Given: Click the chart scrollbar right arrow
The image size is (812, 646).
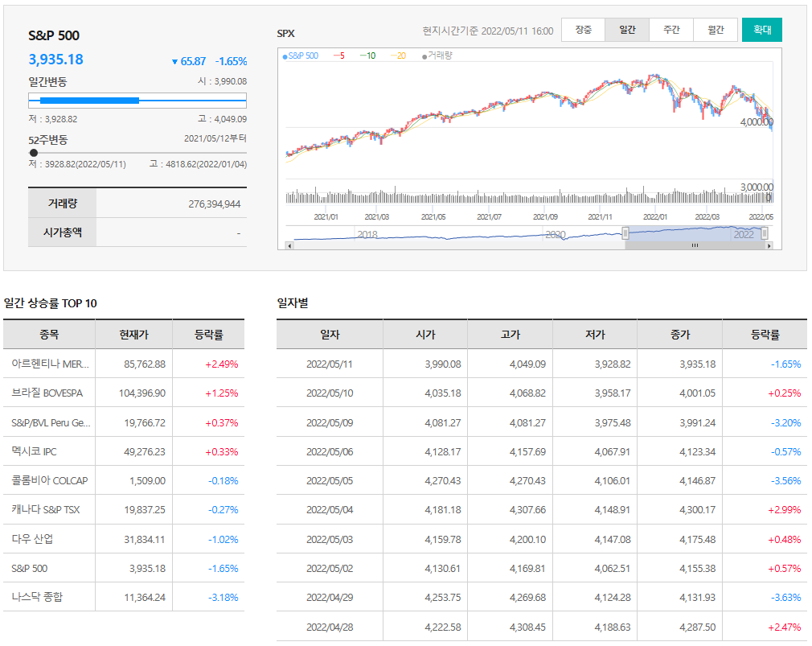Looking at the screenshot, I should (x=769, y=245).
